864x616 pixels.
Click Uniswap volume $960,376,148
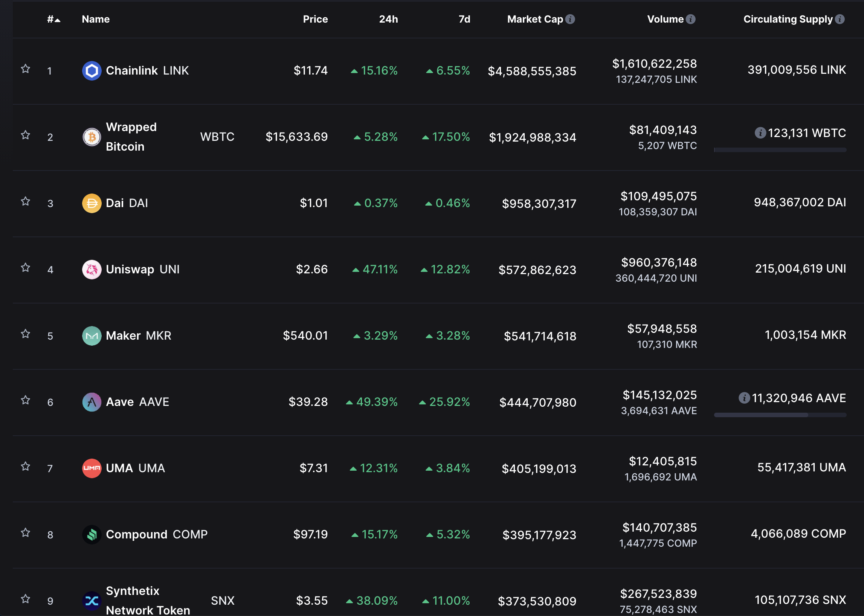659,262
